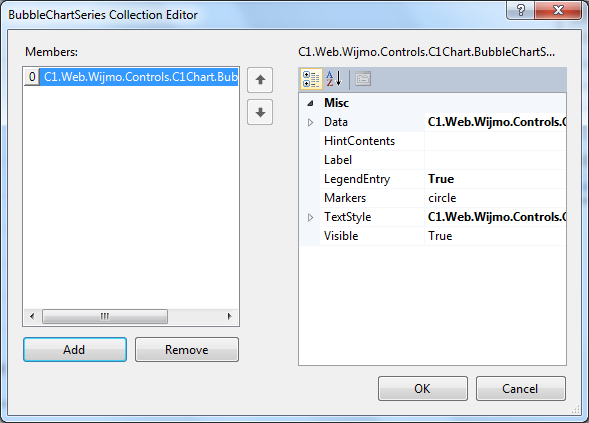Viewport: 589px width, 423px height.
Task: Select the index 0 cell of the member
Action: [x=32, y=77]
